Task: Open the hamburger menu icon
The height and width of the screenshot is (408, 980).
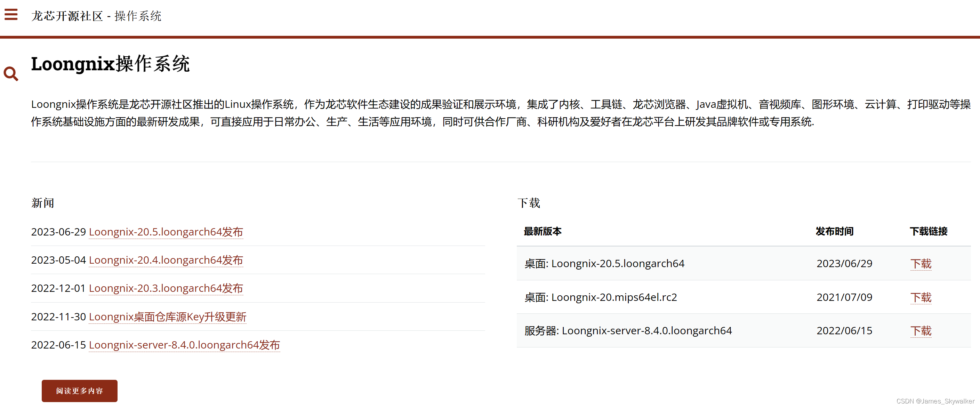Action: 11,15
